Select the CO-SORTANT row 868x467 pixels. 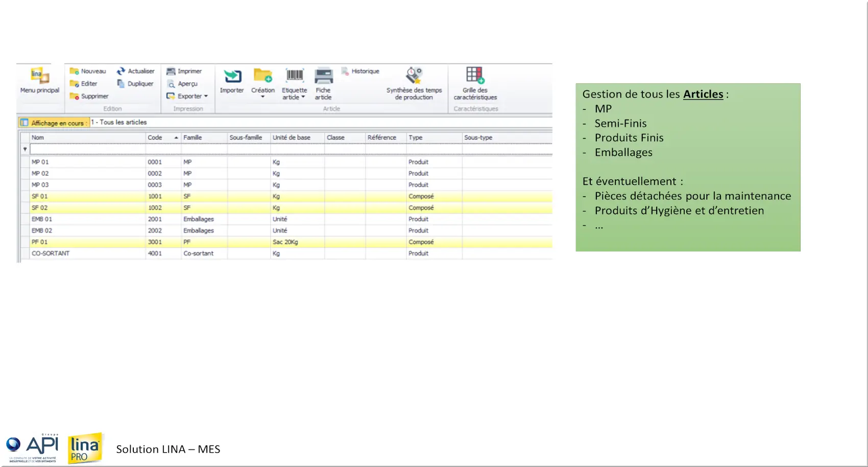tap(286, 253)
